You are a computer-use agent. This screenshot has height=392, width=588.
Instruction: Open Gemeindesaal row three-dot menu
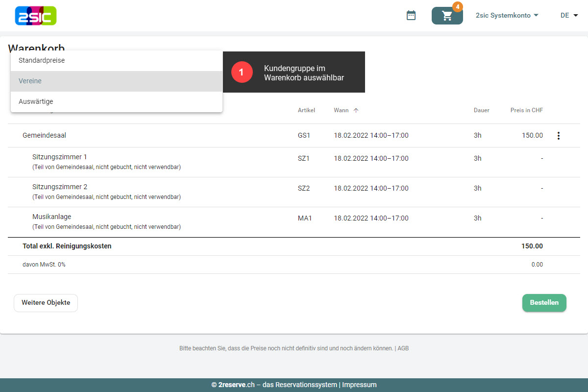tap(558, 136)
